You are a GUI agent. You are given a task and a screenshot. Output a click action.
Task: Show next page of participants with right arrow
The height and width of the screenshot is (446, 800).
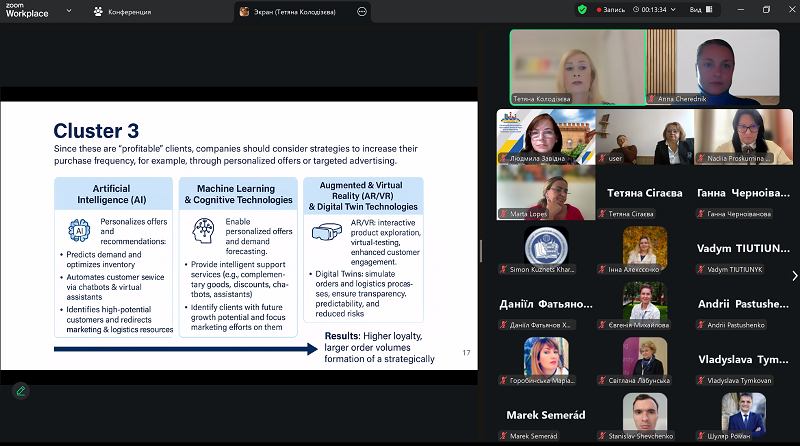794,276
